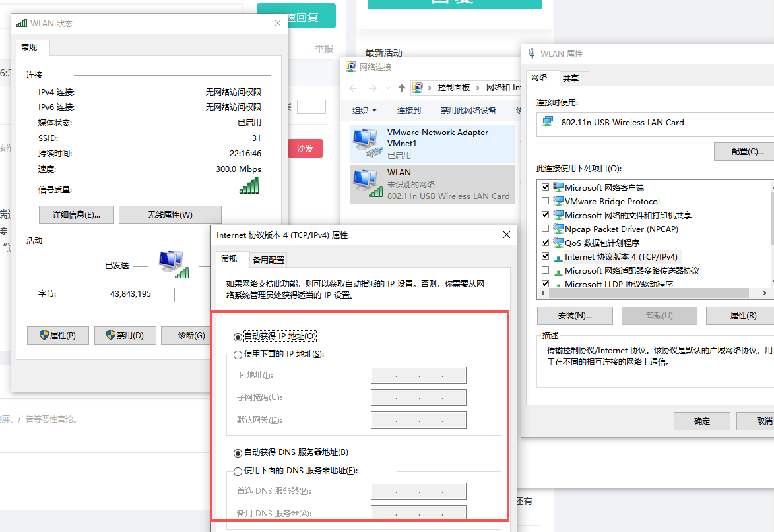Viewport: 774px width, 532px height.
Task: Click the Microsoft 网络客户端 item icon
Action: click(x=558, y=187)
